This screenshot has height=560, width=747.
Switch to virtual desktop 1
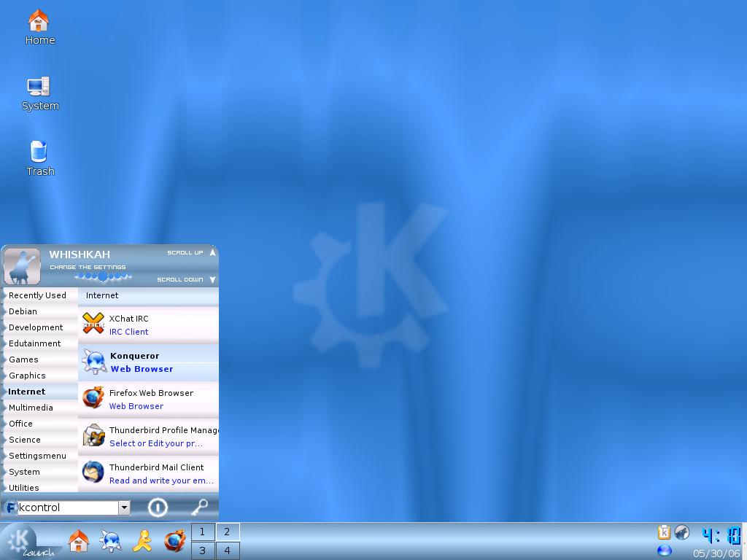click(203, 532)
